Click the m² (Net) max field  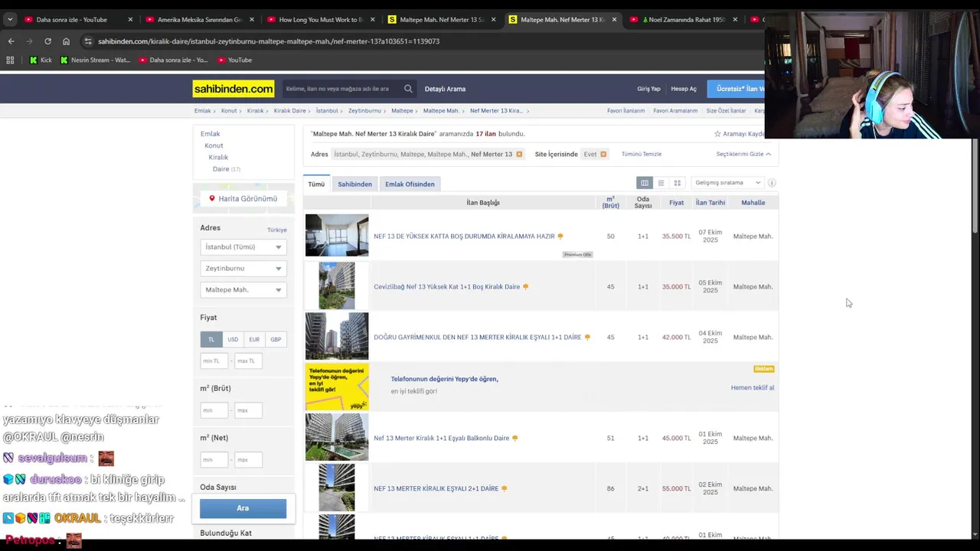coord(247,460)
